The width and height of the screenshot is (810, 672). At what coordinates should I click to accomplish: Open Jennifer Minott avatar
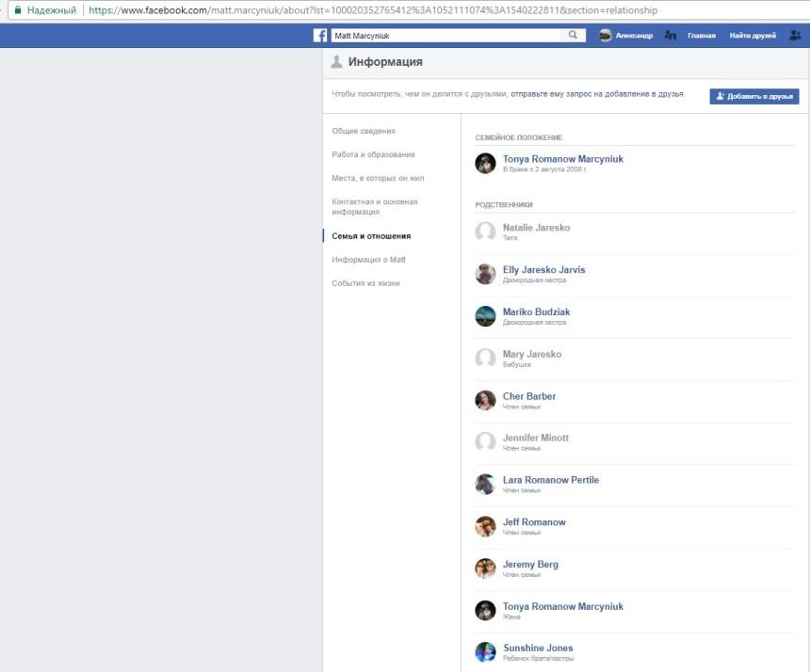click(x=485, y=441)
